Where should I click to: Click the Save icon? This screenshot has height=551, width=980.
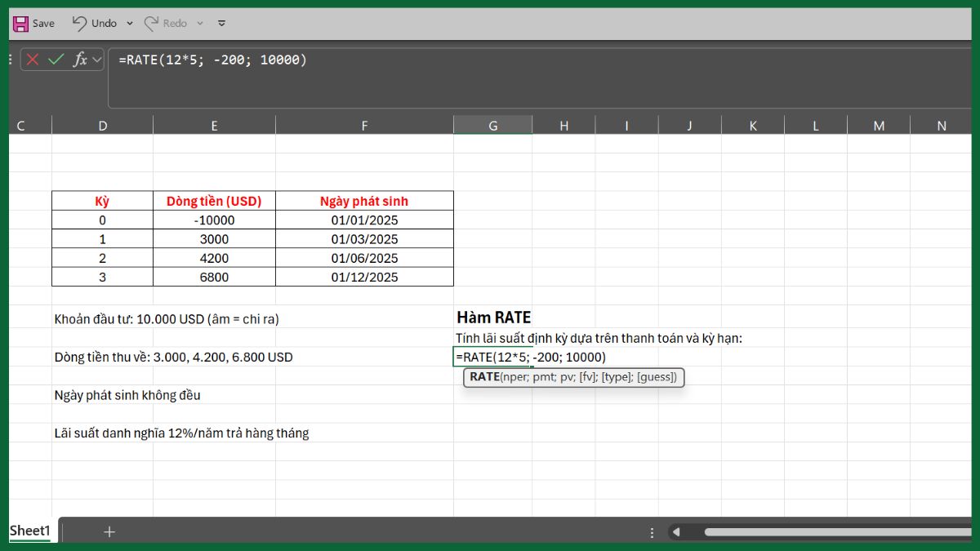[20, 23]
